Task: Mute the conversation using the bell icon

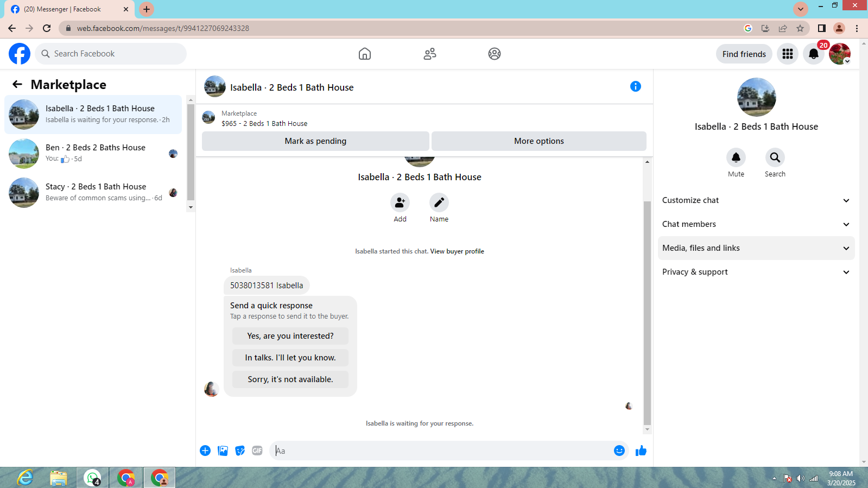Action: 736,157
